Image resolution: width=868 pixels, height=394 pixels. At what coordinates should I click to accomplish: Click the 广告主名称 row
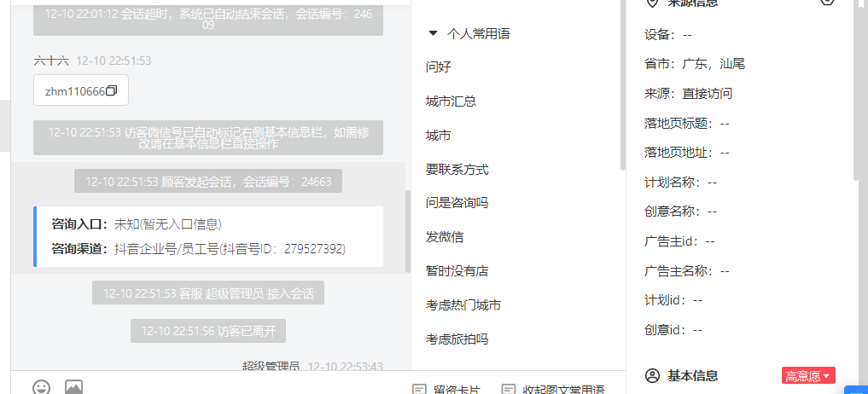pos(687,271)
